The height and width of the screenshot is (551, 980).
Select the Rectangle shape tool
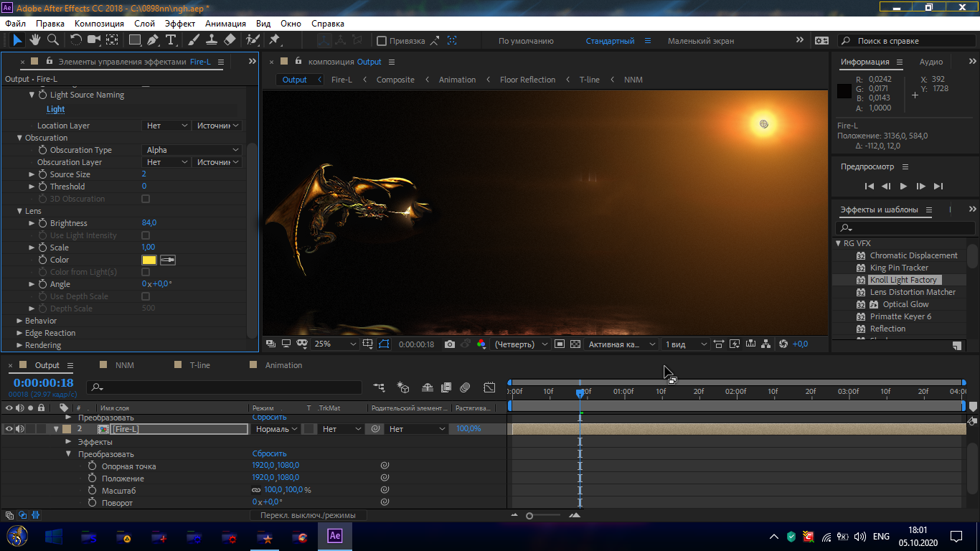(x=134, y=40)
